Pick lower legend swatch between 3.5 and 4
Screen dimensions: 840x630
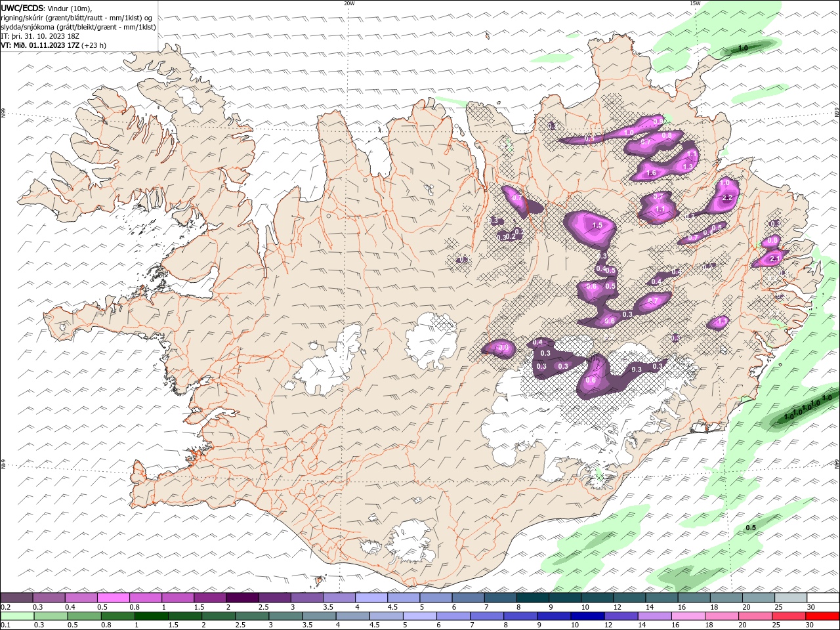319,616
